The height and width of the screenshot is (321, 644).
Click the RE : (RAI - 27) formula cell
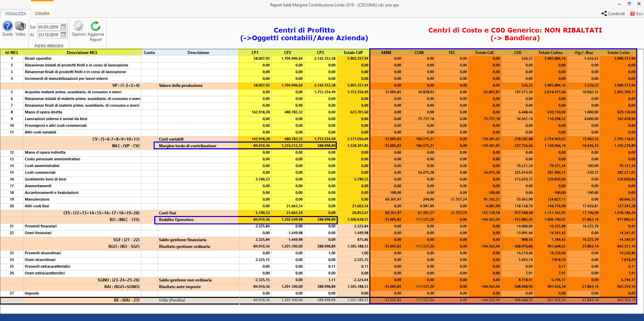pyautogui.click(x=82, y=300)
